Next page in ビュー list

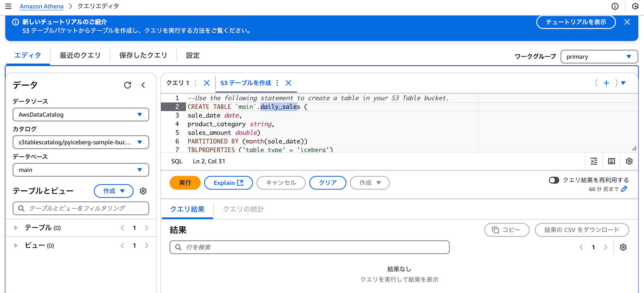pos(147,245)
